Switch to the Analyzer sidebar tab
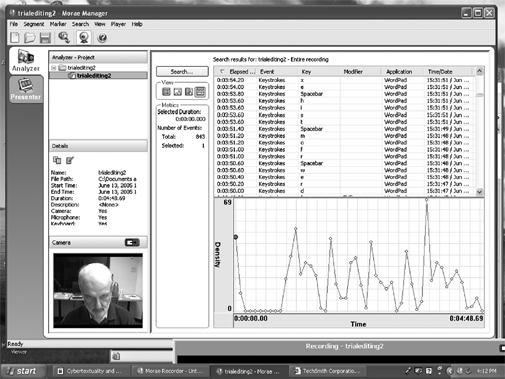Screen dimensions: 505x379 point(26,61)
